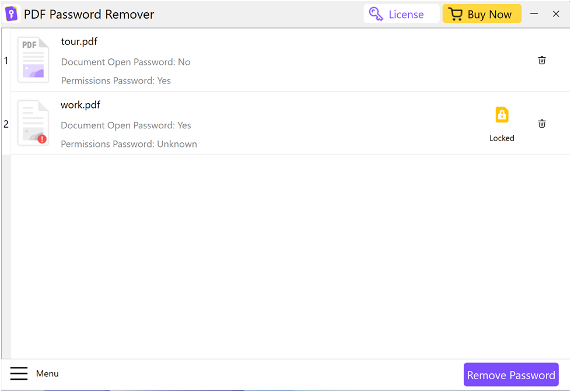
Task: Click the tour.pdf file name
Action: point(79,41)
